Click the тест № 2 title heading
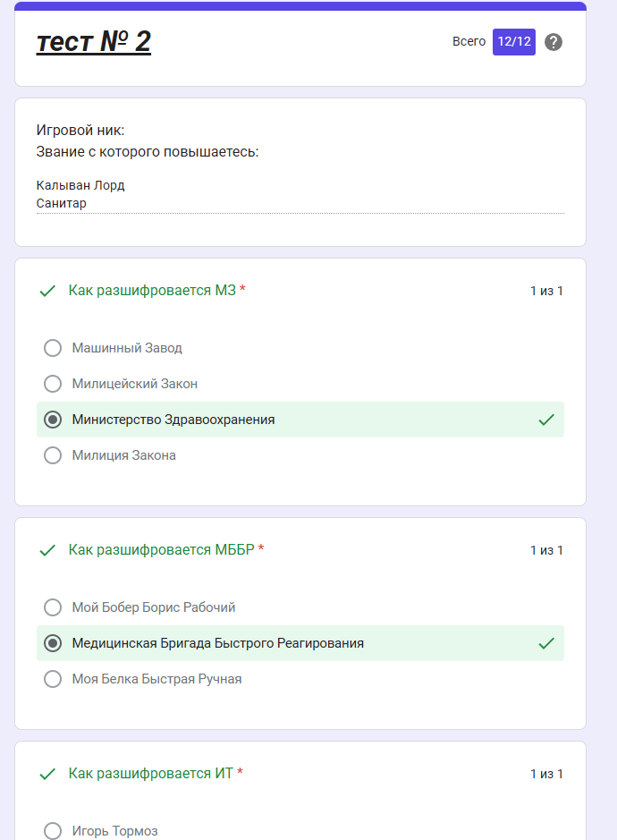This screenshot has width=617, height=840. coord(94,41)
